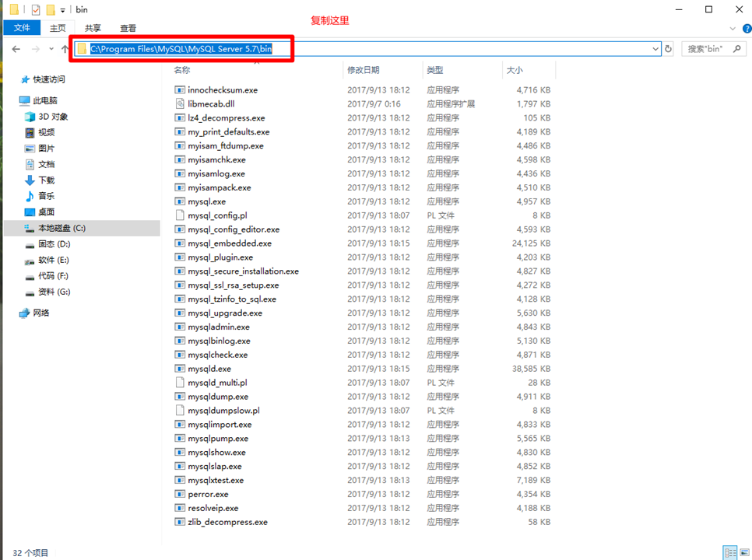Open the 下载 folder in sidebar
This screenshot has width=752, height=560.
pos(40,180)
